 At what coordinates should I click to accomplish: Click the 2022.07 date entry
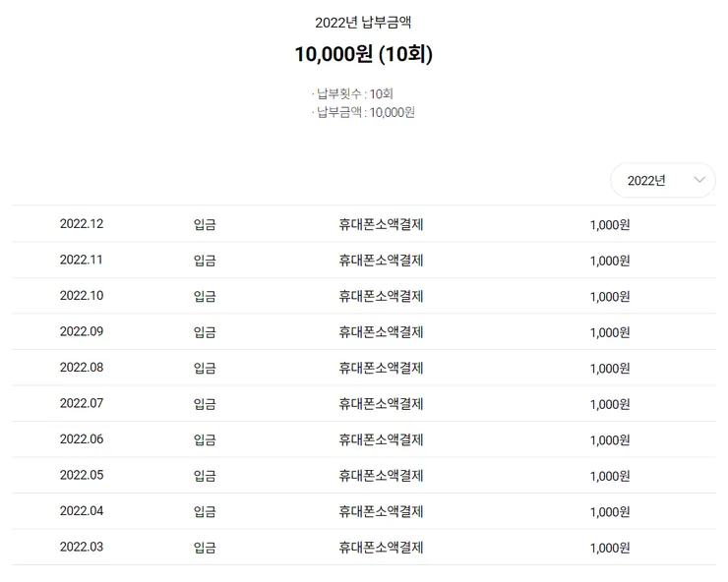point(82,403)
